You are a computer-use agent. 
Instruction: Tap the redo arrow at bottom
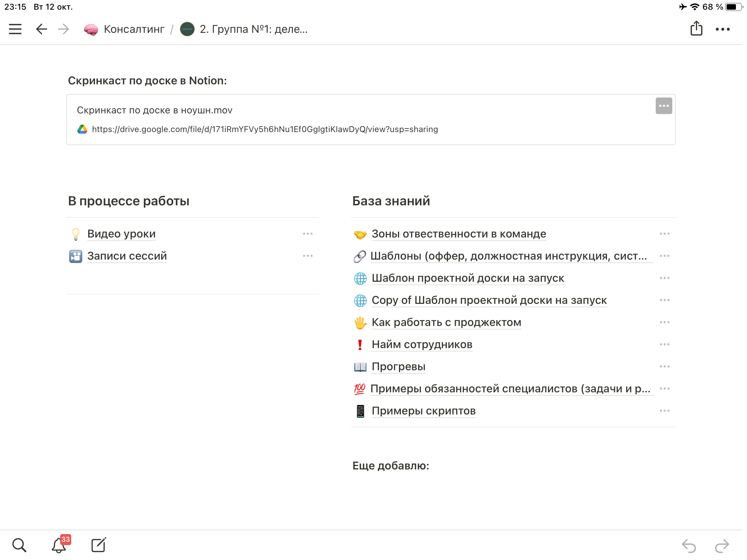coord(722,546)
